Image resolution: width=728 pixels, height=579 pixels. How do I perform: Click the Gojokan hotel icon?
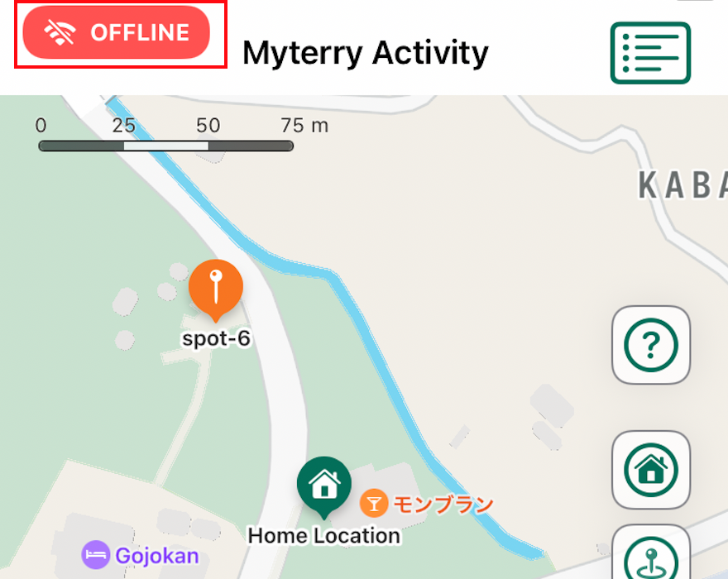point(96,555)
